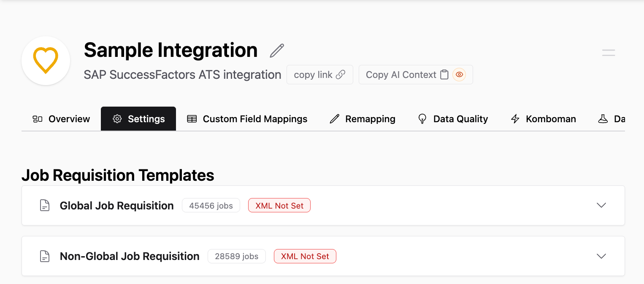
Task: Expand the Non-Global Job Requisition chevron
Action: click(601, 256)
